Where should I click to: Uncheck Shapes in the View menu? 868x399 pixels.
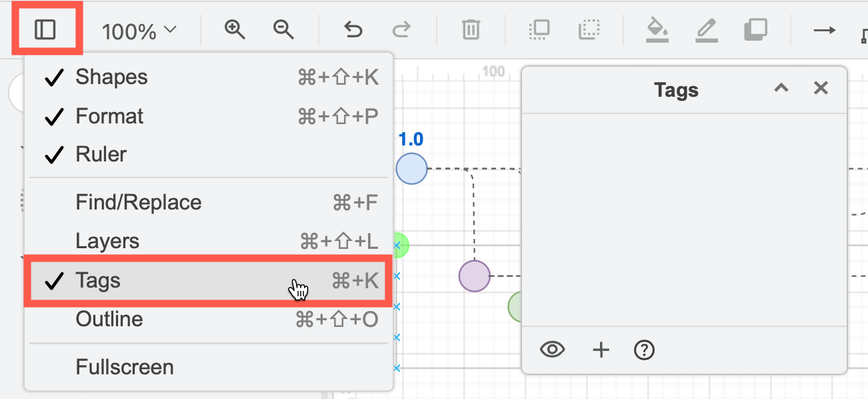point(111,77)
